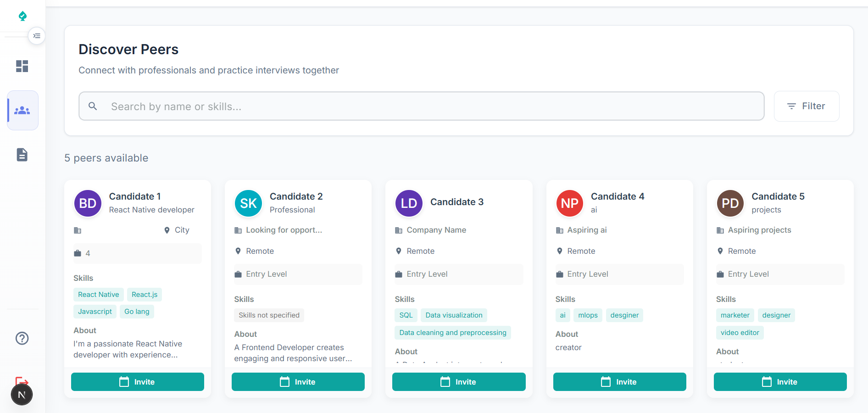Invite Candidate 1
Screen dimensions: 868x413
coord(137,382)
